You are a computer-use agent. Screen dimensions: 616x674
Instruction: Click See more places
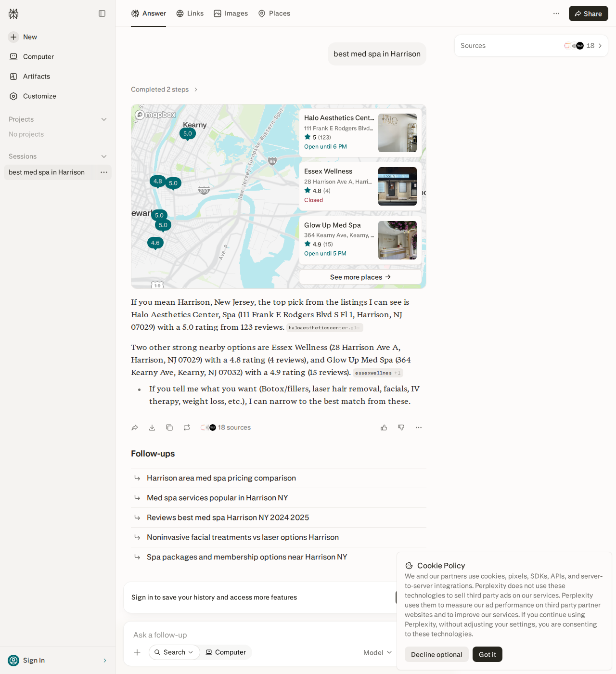tap(360, 277)
